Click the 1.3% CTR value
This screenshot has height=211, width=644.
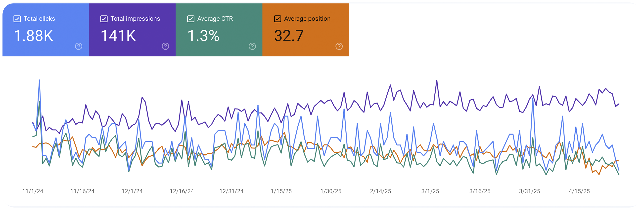[203, 36]
